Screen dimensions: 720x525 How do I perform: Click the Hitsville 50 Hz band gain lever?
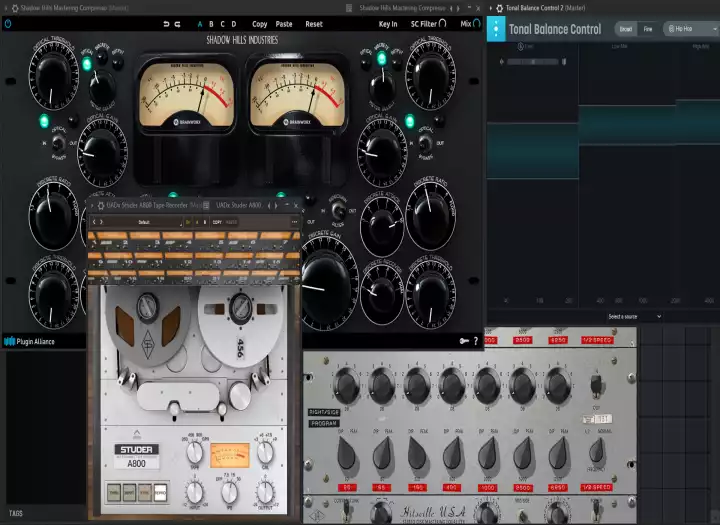tap(348, 452)
